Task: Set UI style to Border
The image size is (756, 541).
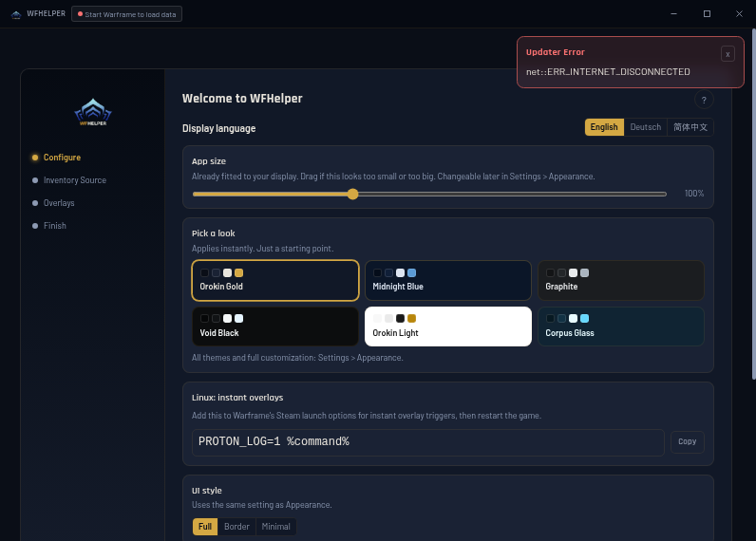Action: [x=236, y=527]
